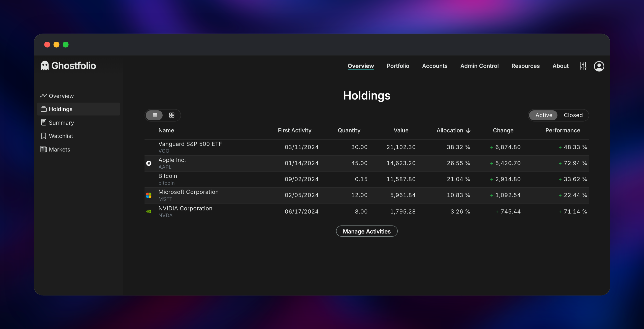Viewport: 644px width, 329px height.
Task: Open the Resources navigation tab
Action: 525,66
